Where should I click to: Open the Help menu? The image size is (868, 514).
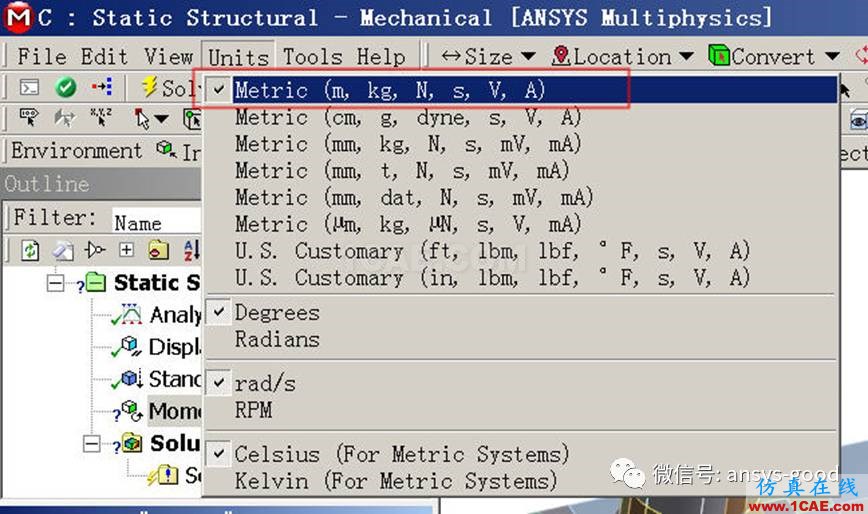(x=381, y=56)
